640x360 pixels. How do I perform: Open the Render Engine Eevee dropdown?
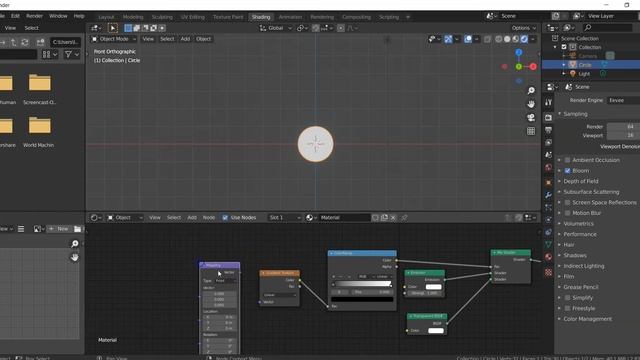[623, 100]
